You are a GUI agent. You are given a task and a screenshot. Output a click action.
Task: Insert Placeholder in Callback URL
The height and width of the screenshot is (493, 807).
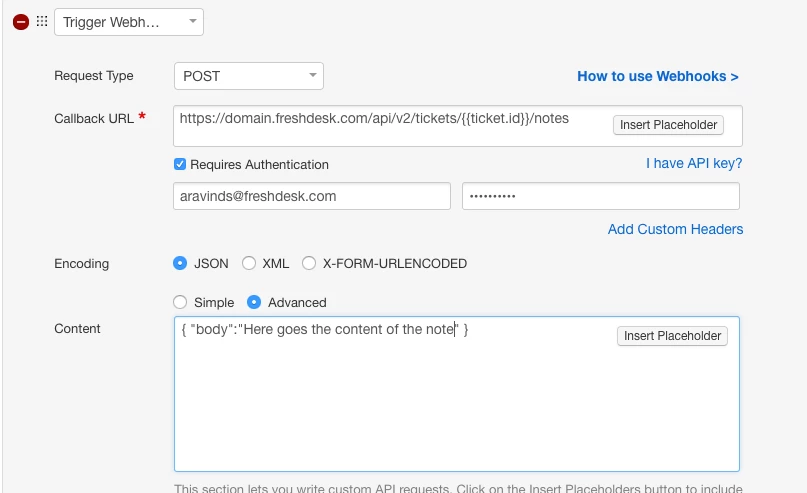tap(668, 125)
